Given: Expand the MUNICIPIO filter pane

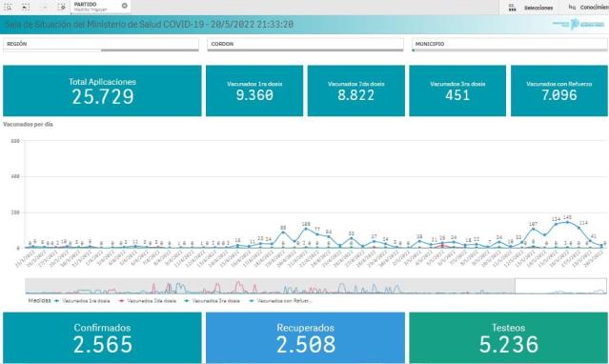Looking at the screenshot, I should click(x=510, y=44).
